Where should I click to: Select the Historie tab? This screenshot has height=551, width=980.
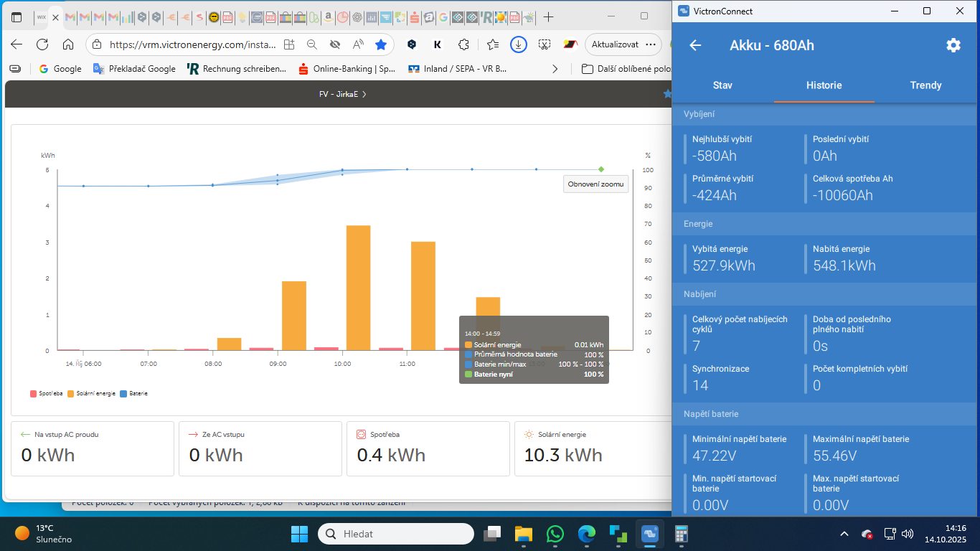click(824, 85)
